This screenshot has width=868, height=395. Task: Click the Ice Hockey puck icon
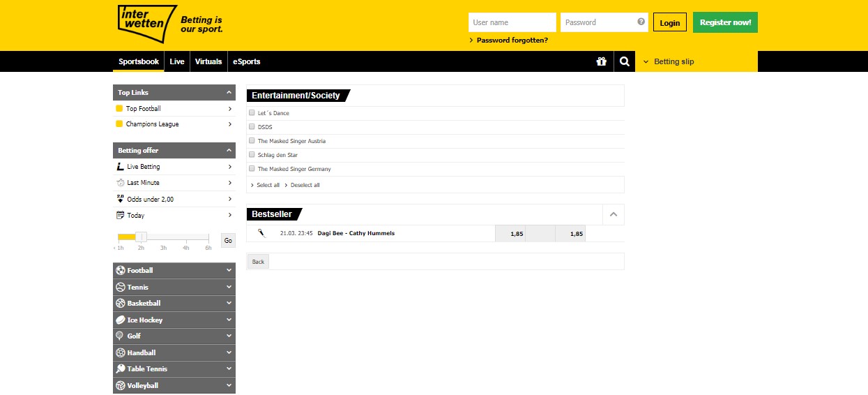click(121, 320)
